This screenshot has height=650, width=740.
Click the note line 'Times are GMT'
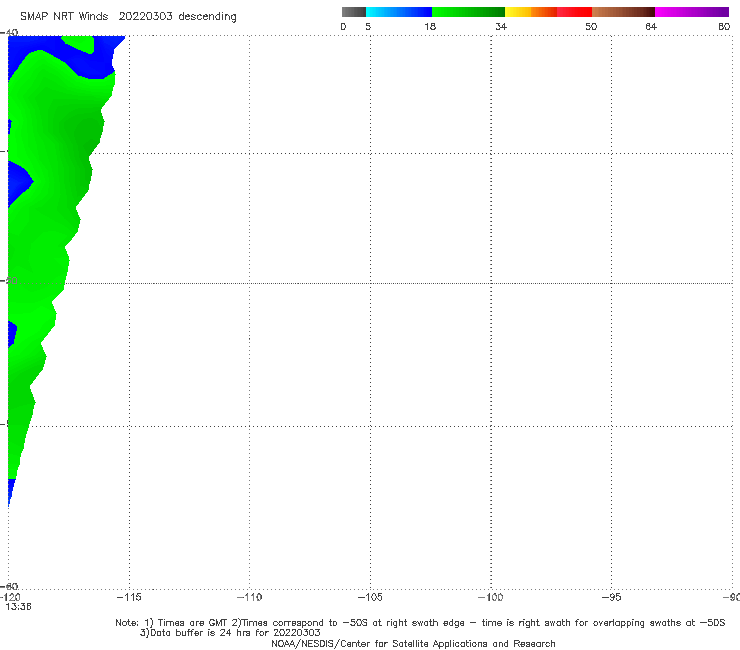(x=192, y=623)
